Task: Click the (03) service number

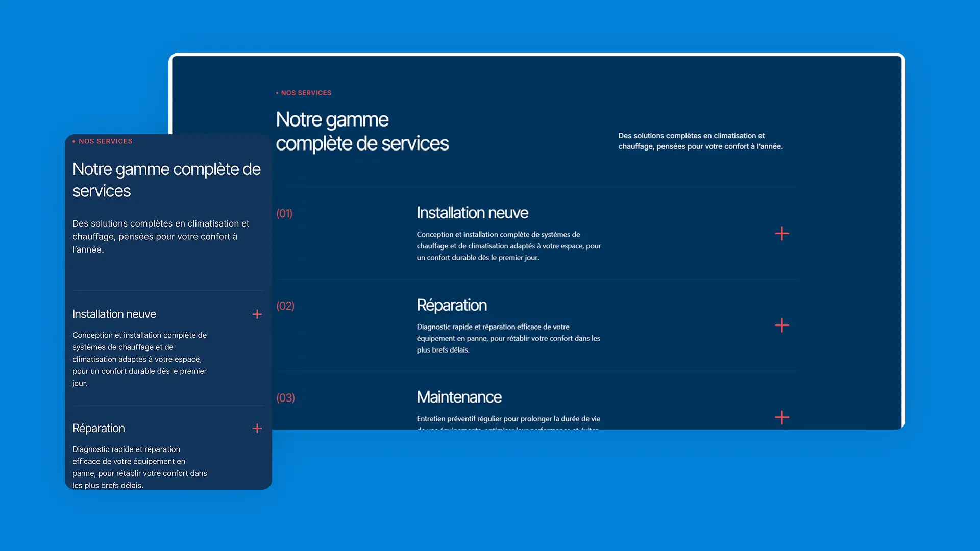Action: tap(285, 398)
